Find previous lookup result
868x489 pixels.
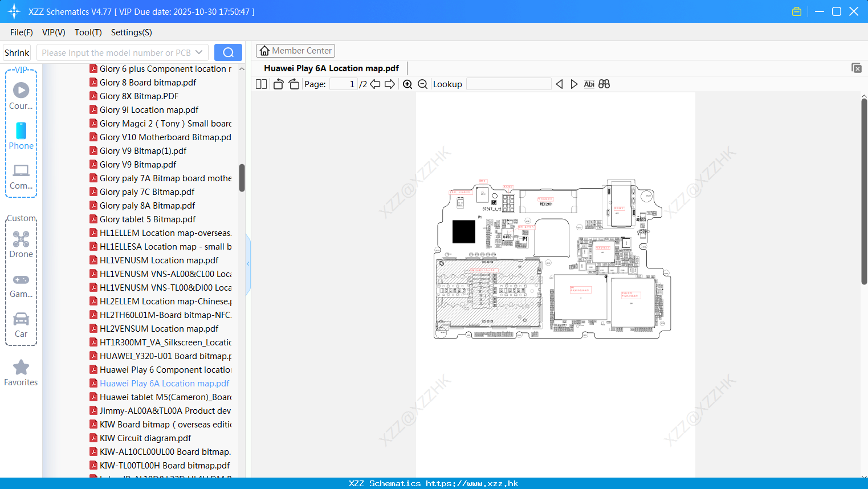click(x=559, y=84)
